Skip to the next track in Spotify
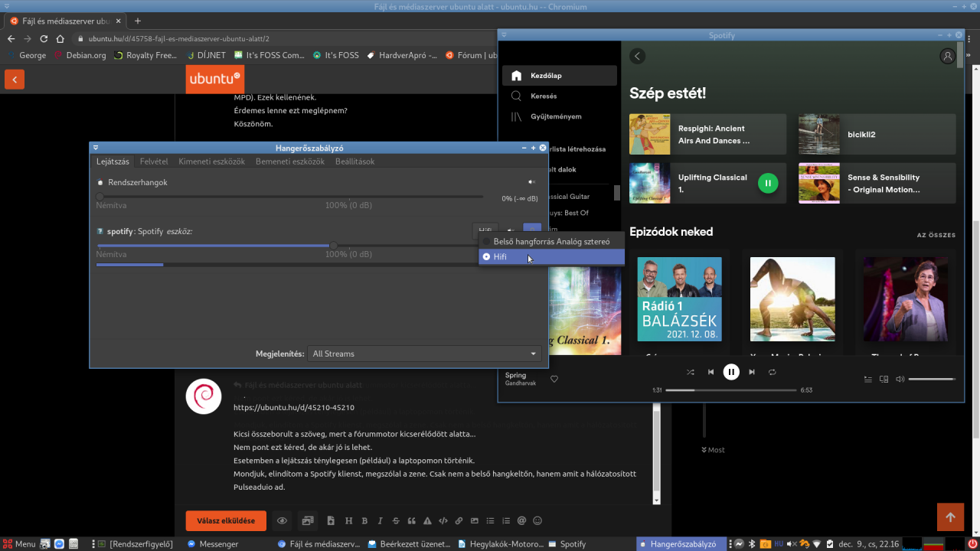 [752, 372]
